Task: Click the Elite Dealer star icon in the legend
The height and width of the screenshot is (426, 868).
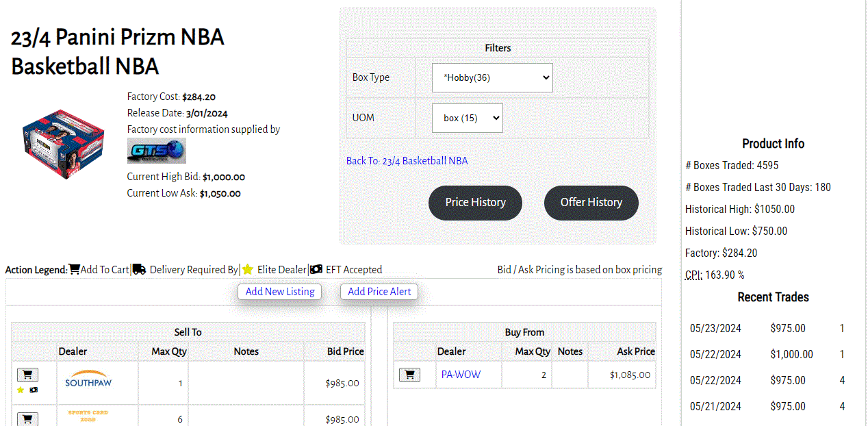Action: [248, 270]
